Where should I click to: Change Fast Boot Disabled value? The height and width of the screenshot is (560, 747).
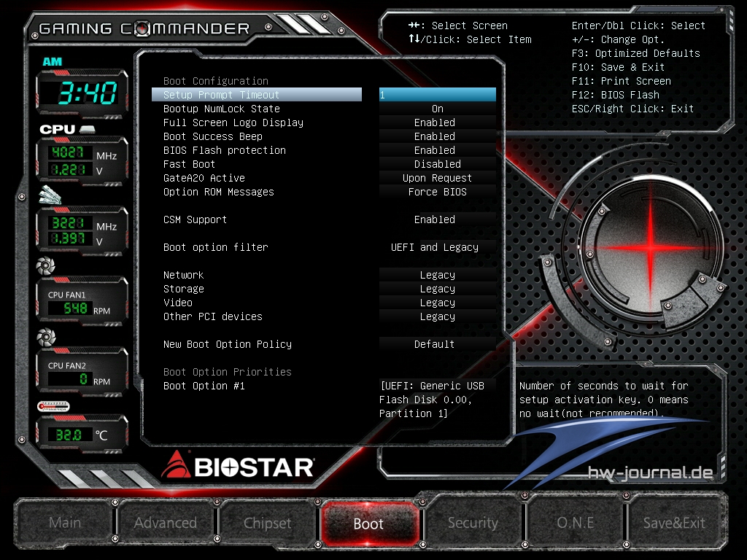click(438, 164)
